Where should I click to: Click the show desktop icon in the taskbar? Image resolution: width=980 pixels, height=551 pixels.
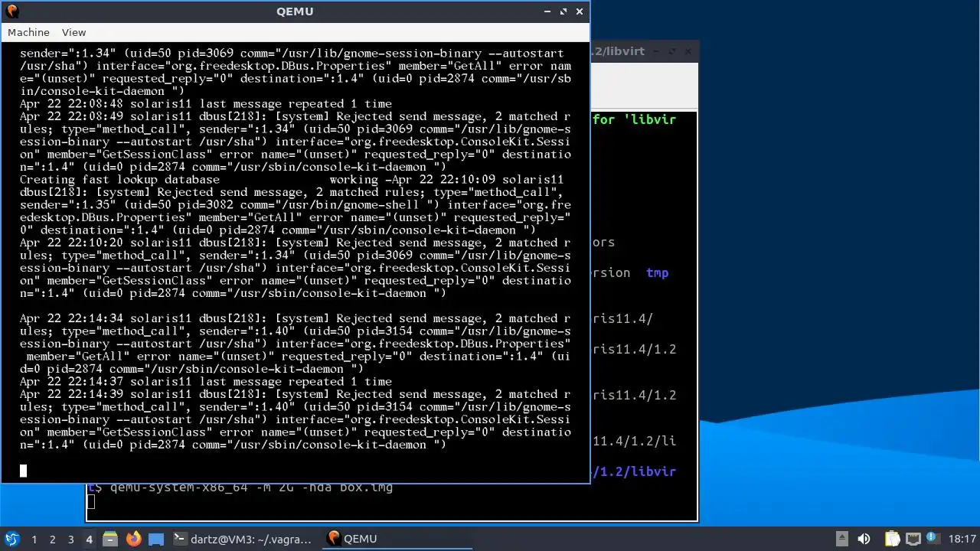tap(156, 539)
